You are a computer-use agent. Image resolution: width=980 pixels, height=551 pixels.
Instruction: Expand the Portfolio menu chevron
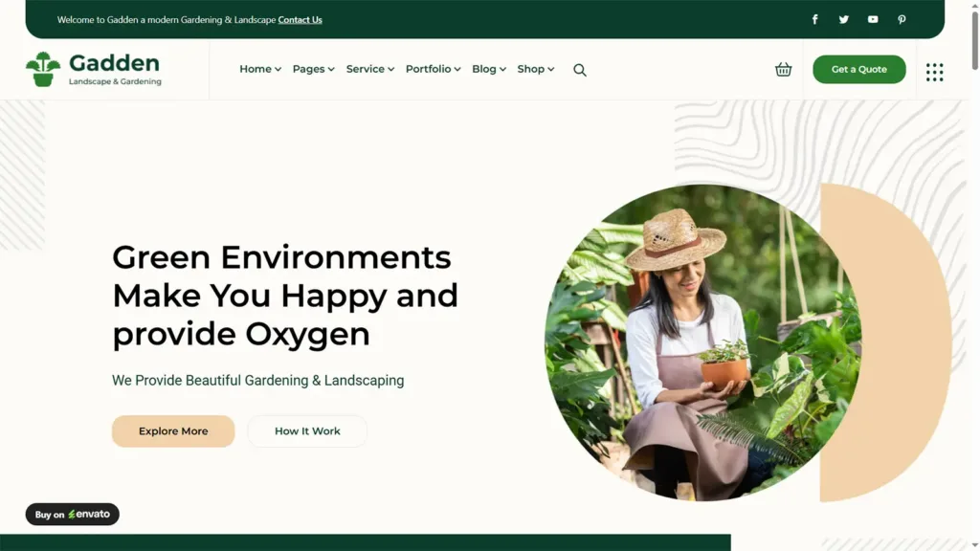[x=457, y=69]
